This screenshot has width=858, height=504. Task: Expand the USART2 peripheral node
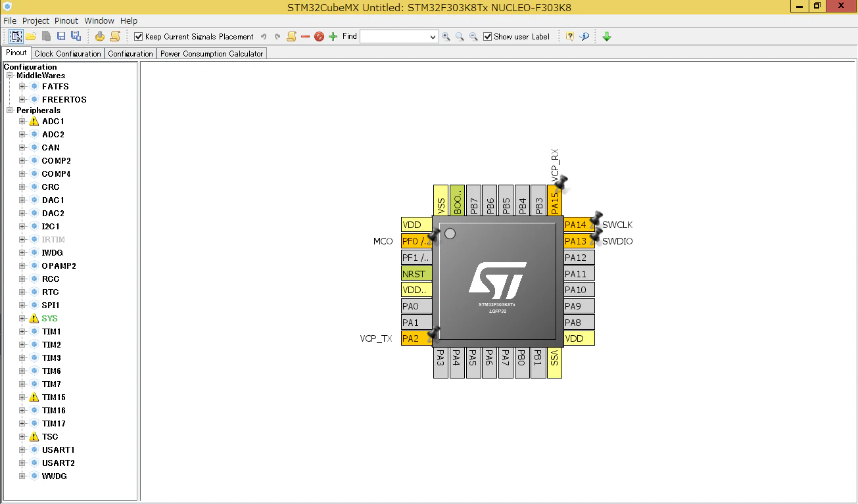pos(22,463)
